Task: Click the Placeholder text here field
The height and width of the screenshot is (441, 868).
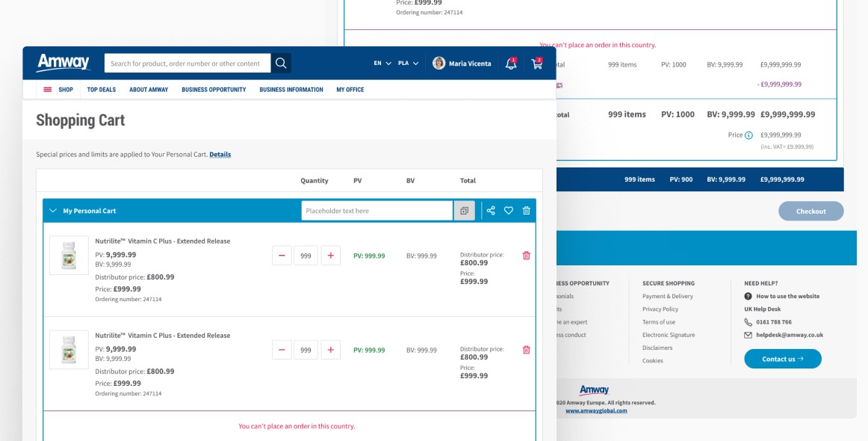Action: [377, 211]
